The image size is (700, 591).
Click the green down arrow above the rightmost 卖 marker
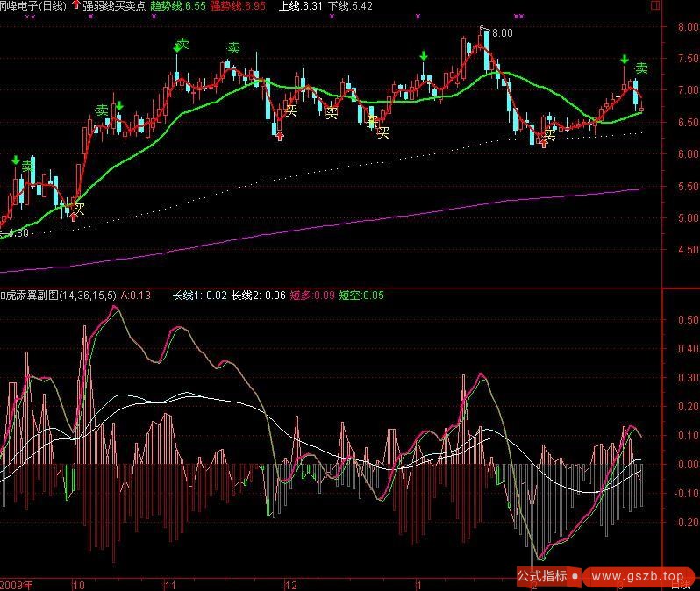click(x=625, y=60)
